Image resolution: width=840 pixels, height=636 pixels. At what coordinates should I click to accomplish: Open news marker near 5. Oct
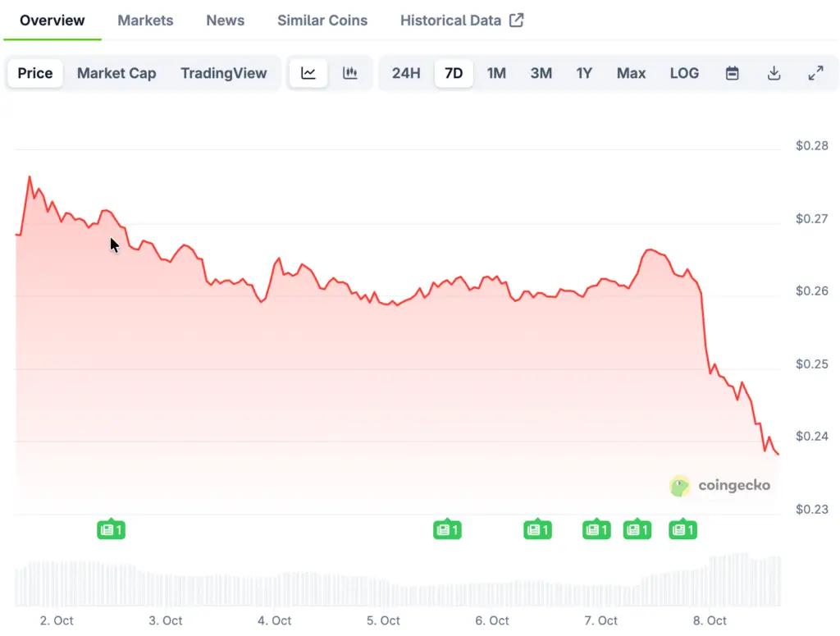pyautogui.click(x=447, y=530)
